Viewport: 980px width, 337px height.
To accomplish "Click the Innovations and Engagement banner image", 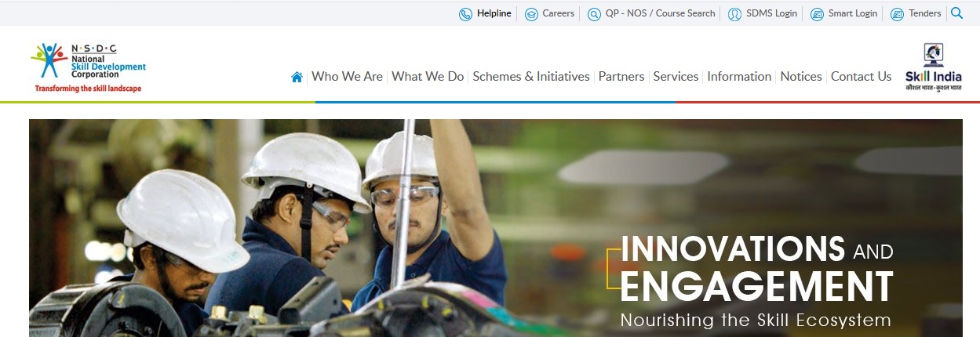I will tap(496, 228).
